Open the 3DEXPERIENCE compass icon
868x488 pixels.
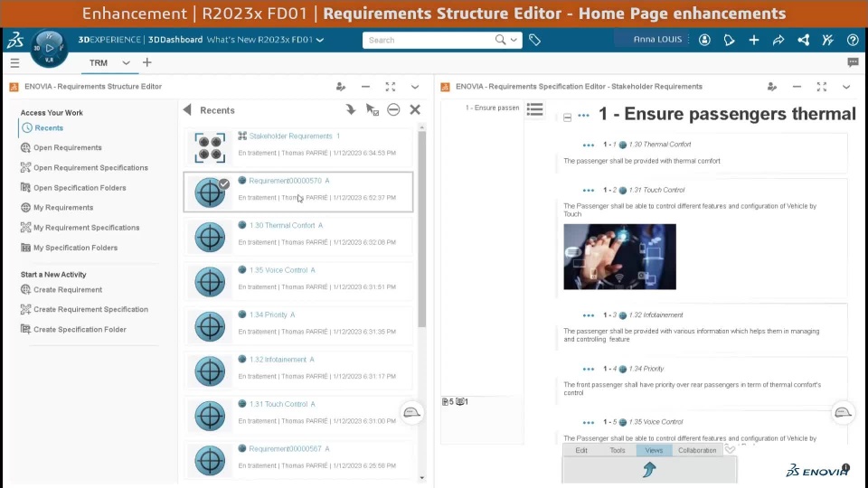coord(49,49)
